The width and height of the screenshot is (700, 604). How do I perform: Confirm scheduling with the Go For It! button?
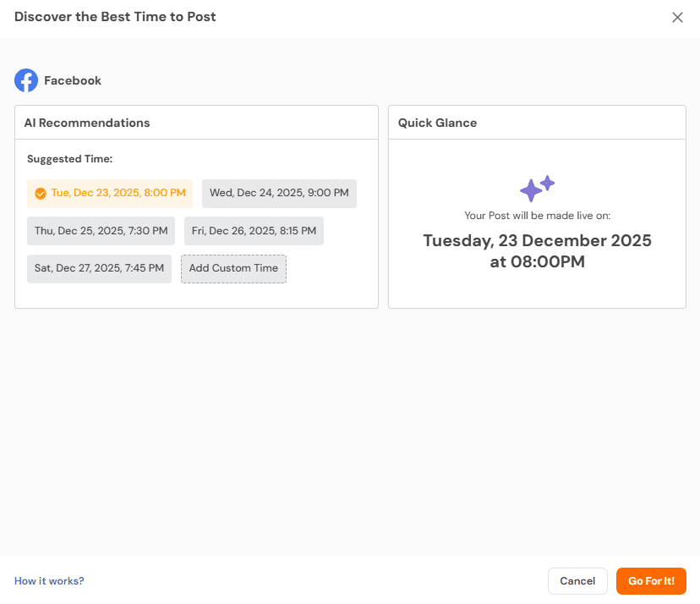[651, 581]
